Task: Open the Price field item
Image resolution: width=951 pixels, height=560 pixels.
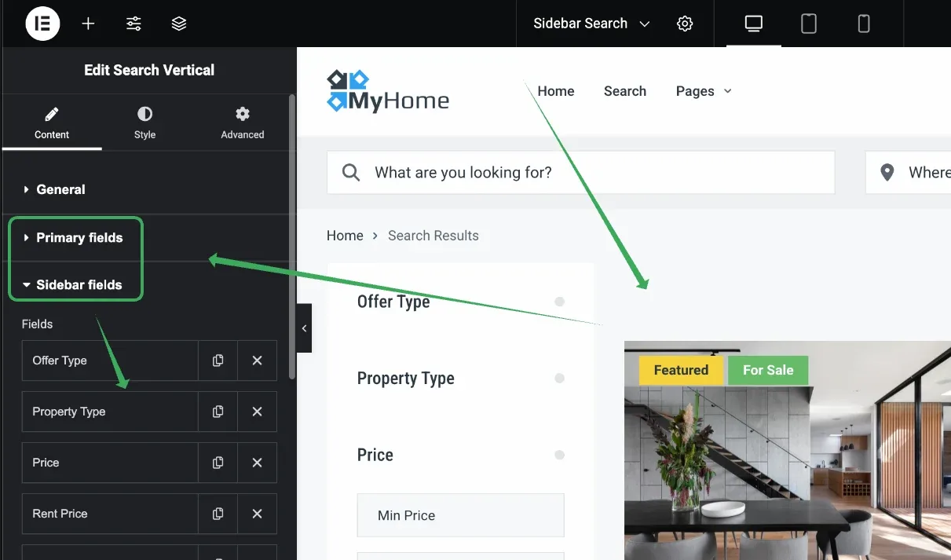Action: 110,463
